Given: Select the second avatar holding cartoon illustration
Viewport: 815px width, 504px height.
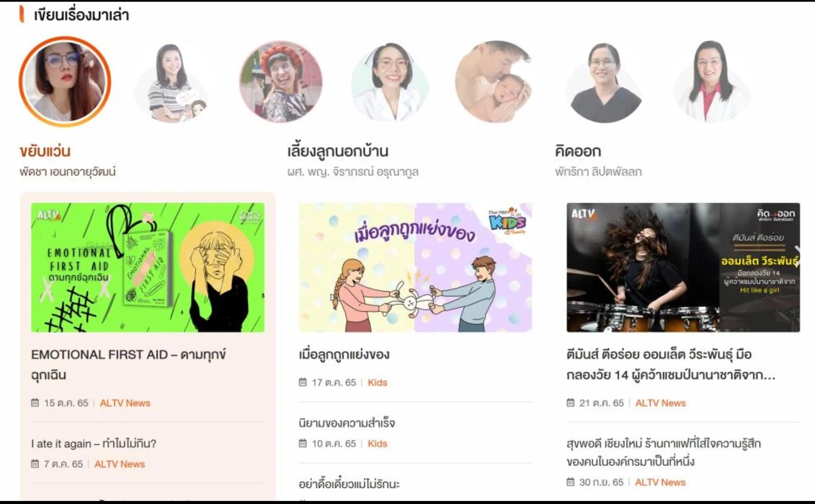Looking at the screenshot, I should [173, 81].
